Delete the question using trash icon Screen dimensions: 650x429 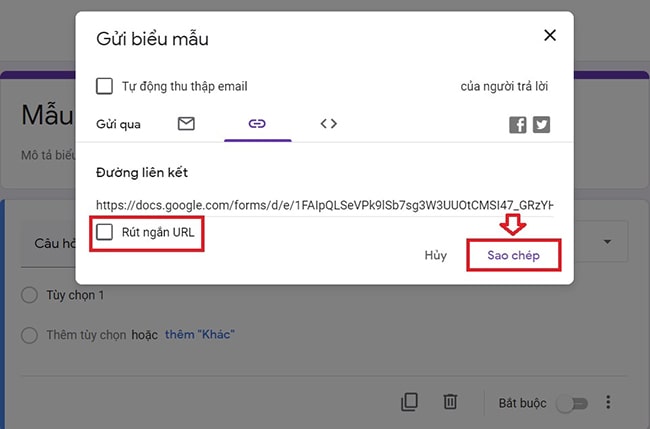click(450, 402)
